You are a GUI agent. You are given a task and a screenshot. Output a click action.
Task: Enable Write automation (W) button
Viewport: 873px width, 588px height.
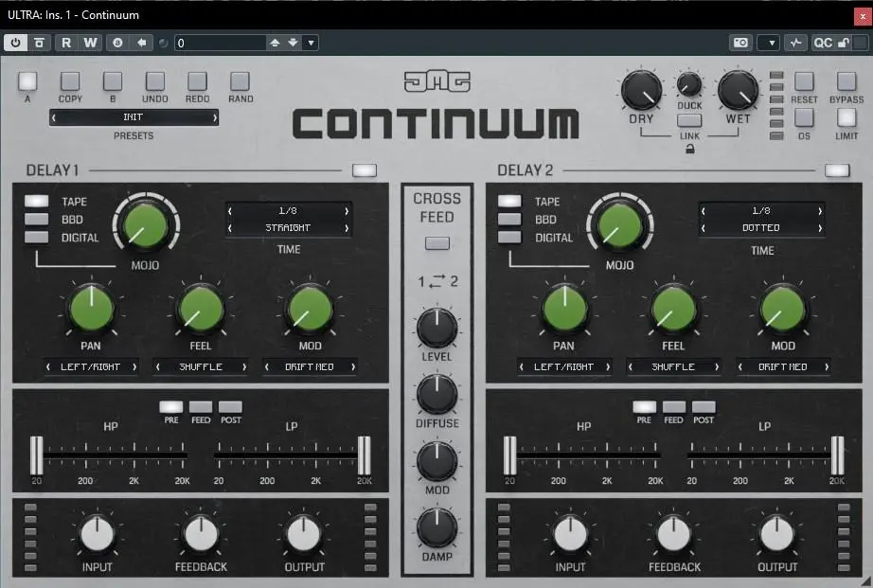click(x=90, y=43)
